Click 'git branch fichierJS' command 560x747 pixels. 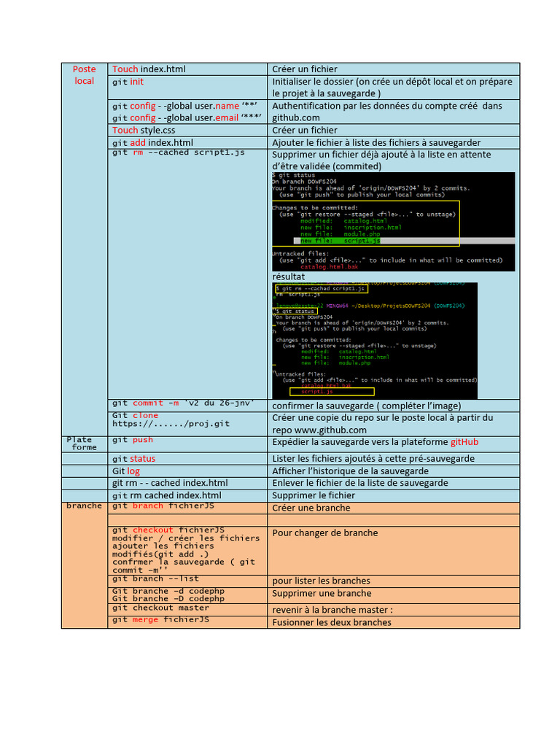coord(163,506)
